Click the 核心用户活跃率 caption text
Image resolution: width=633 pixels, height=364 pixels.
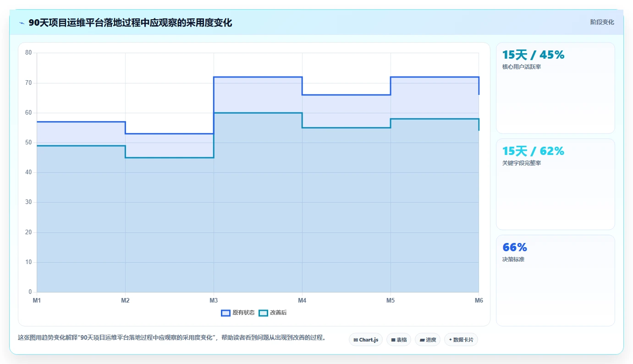coord(522,67)
